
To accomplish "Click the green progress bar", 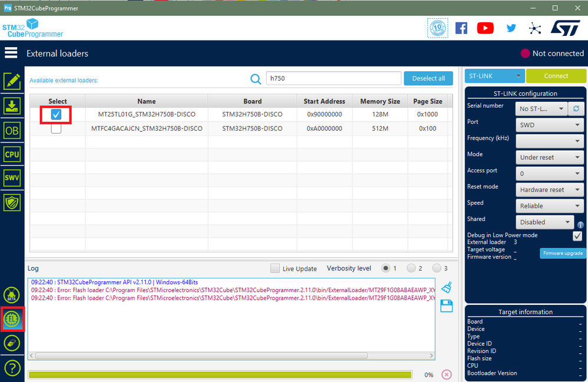I will [x=220, y=374].
